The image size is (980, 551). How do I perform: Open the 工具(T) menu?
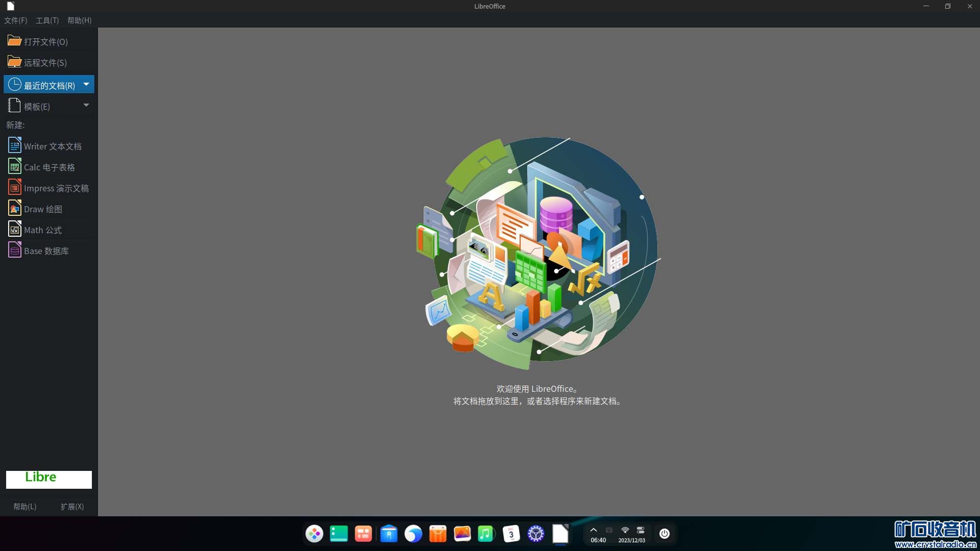pyautogui.click(x=47, y=20)
